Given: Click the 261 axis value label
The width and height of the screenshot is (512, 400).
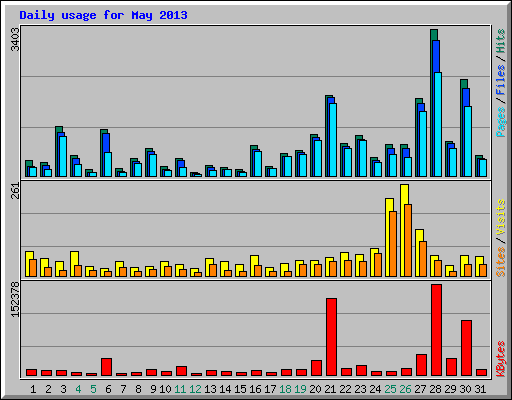Looking at the screenshot, I should pyautogui.click(x=15, y=191).
